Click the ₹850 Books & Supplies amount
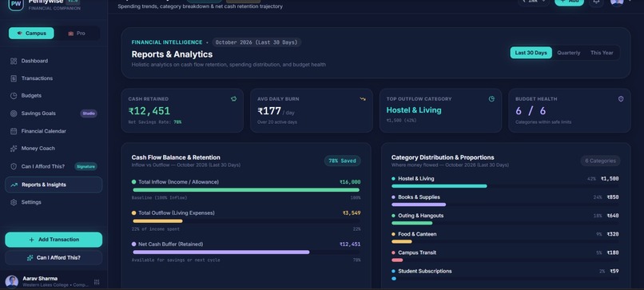Viewport: 644px width, 290px height. pyautogui.click(x=612, y=197)
